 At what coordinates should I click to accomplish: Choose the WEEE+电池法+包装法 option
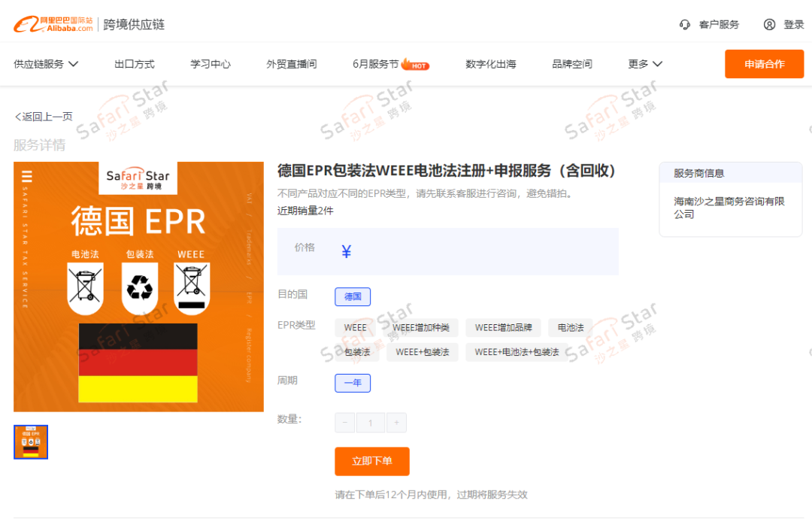(518, 352)
